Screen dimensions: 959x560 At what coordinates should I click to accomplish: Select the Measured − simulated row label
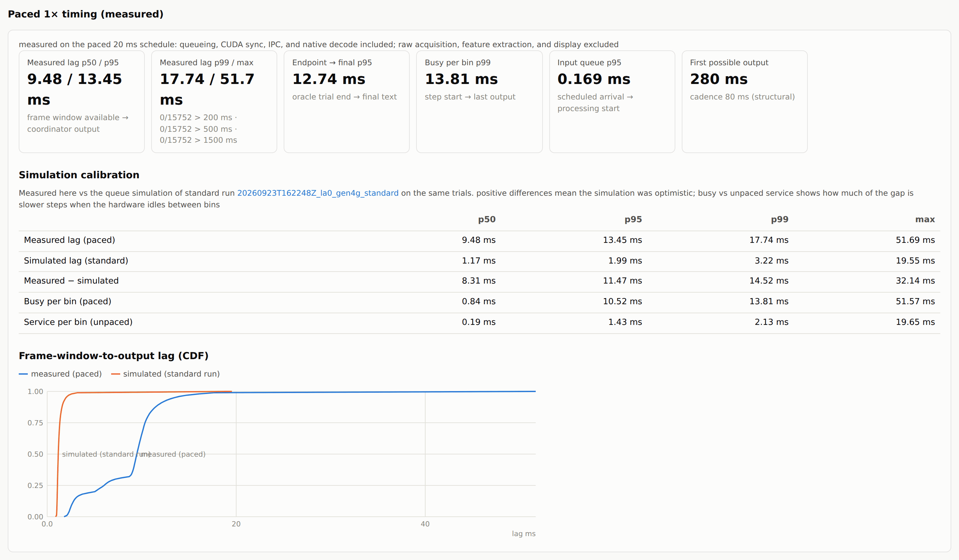pos(71,281)
